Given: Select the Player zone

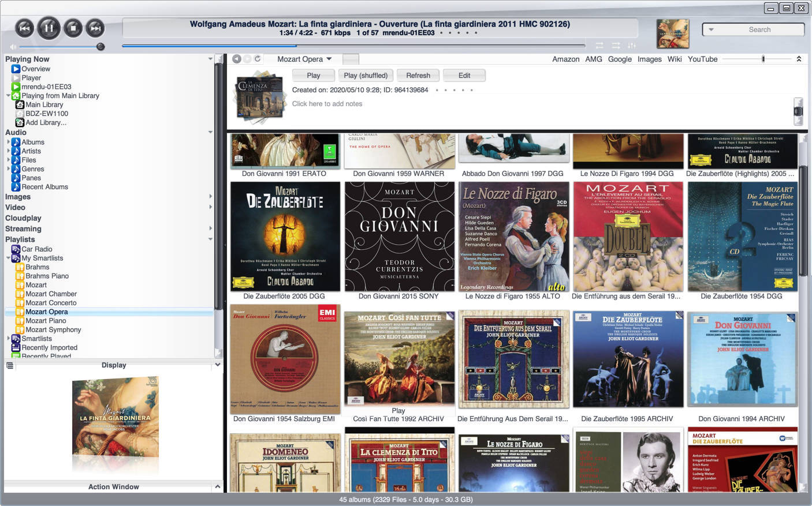Looking at the screenshot, I should (31, 78).
